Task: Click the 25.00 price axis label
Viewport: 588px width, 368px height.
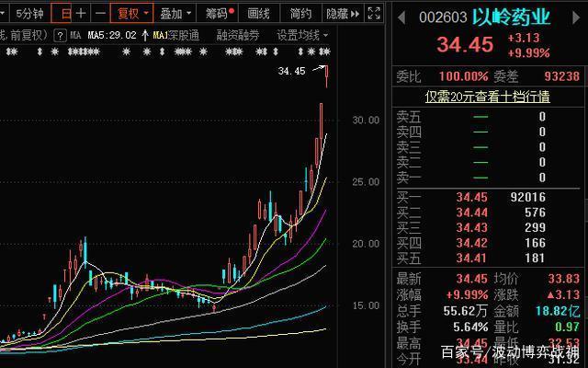Action: [366, 182]
